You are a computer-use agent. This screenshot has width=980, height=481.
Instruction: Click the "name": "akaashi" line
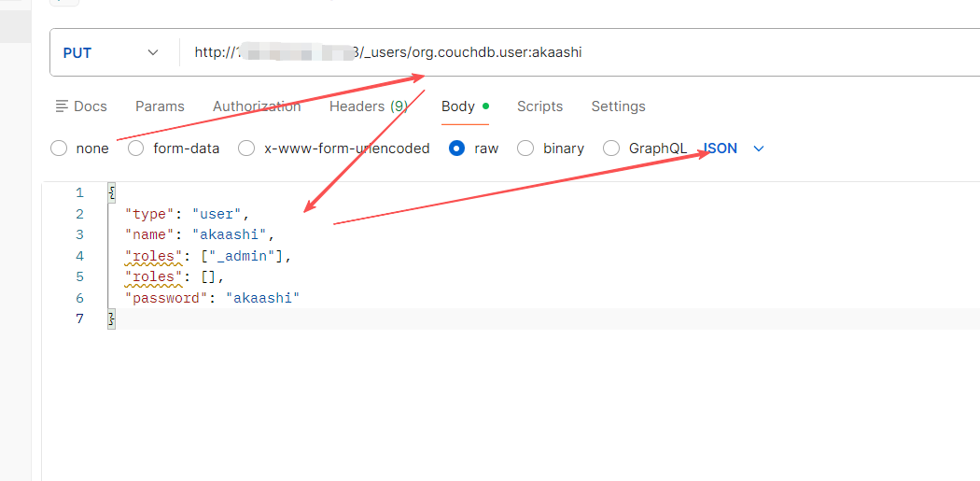200,235
